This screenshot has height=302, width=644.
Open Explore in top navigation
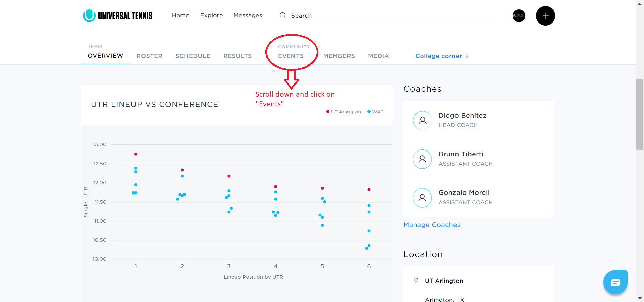tap(211, 15)
